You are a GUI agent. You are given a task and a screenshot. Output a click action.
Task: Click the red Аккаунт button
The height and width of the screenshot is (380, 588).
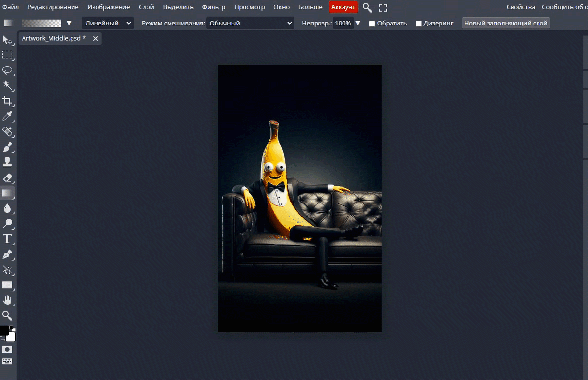343,7
